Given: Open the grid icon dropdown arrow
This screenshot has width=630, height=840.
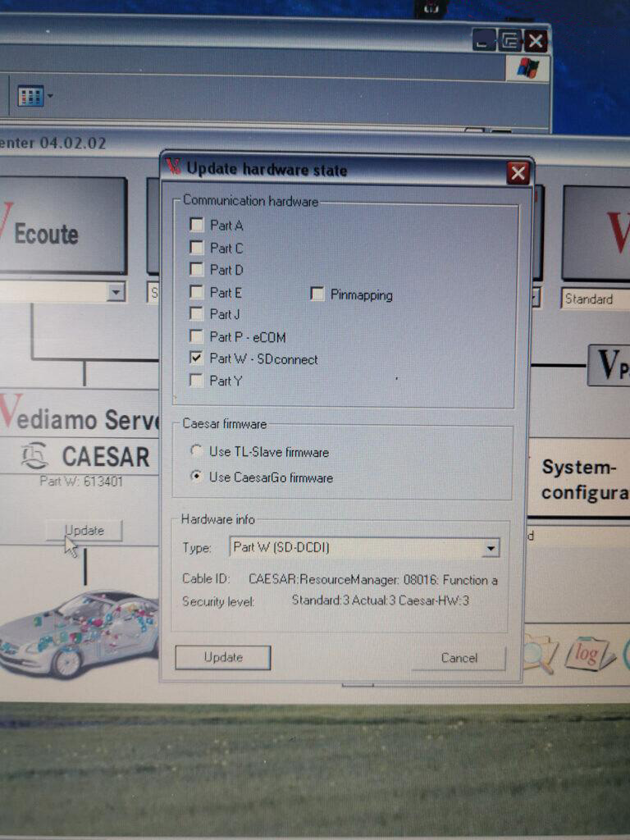Looking at the screenshot, I should 50,97.
